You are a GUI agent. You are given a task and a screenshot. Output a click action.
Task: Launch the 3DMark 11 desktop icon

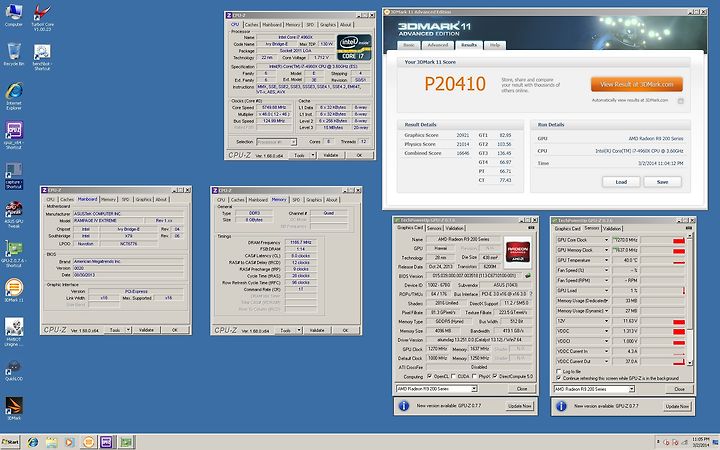tap(14, 291)
